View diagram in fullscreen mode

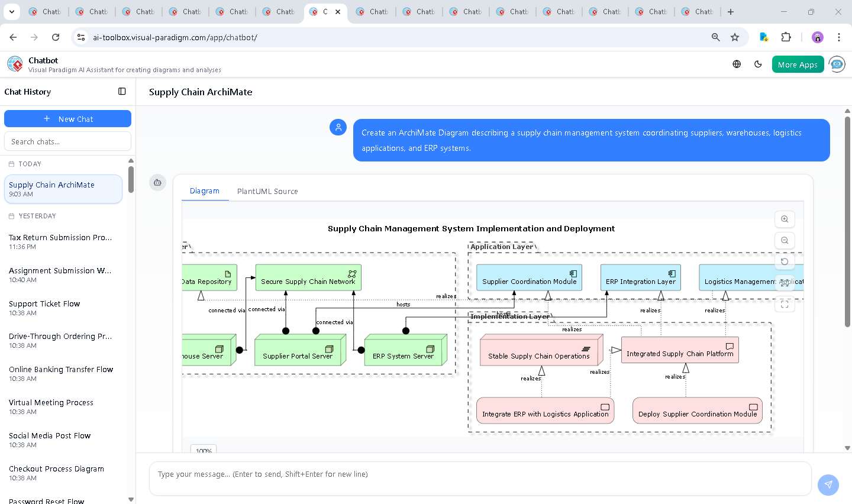point(785,304)
